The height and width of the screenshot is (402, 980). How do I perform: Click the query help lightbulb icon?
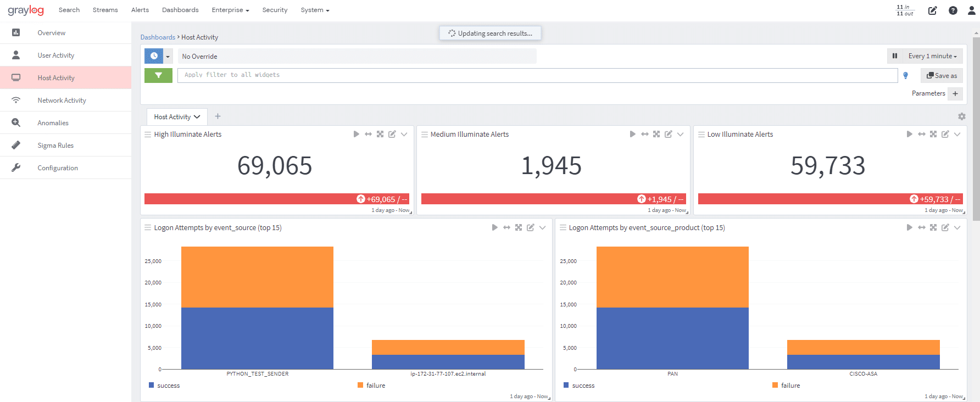pos(905,76)
